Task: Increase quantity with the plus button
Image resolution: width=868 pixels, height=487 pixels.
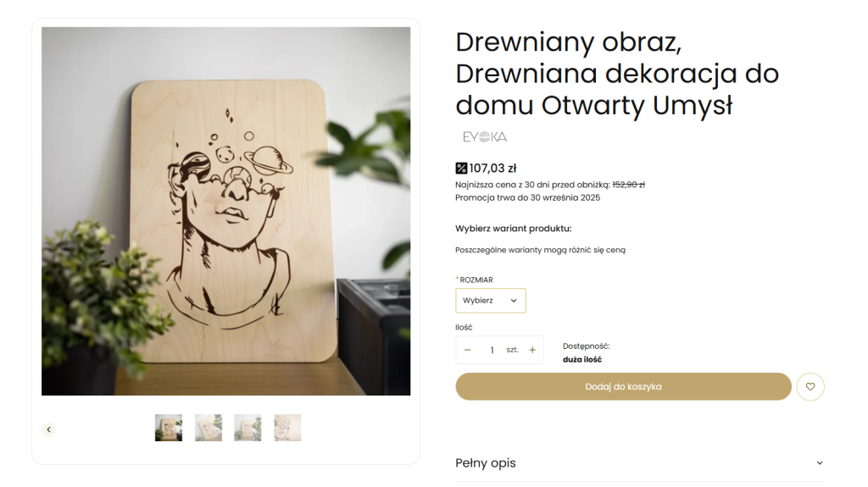Action: click(x=532, y=350)
